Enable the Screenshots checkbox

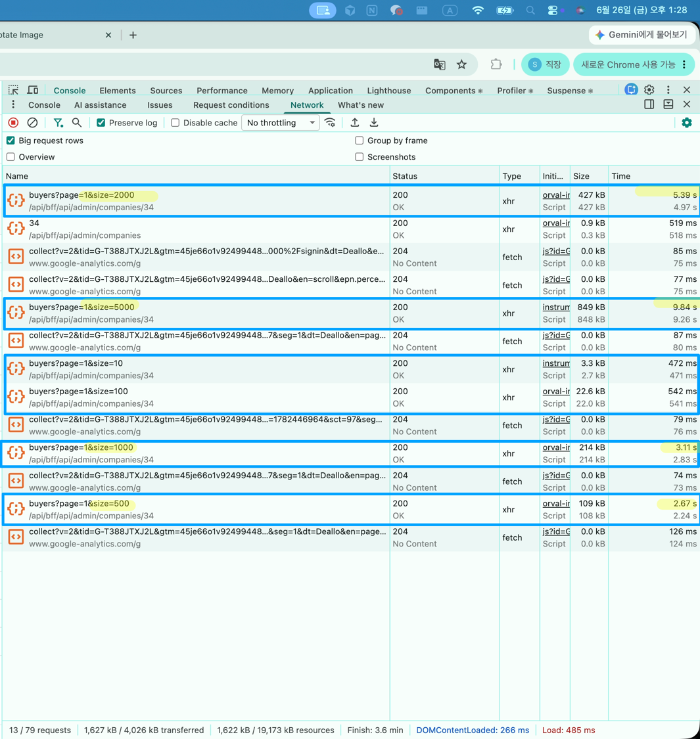pyautogui.click(x=359, y=157)
